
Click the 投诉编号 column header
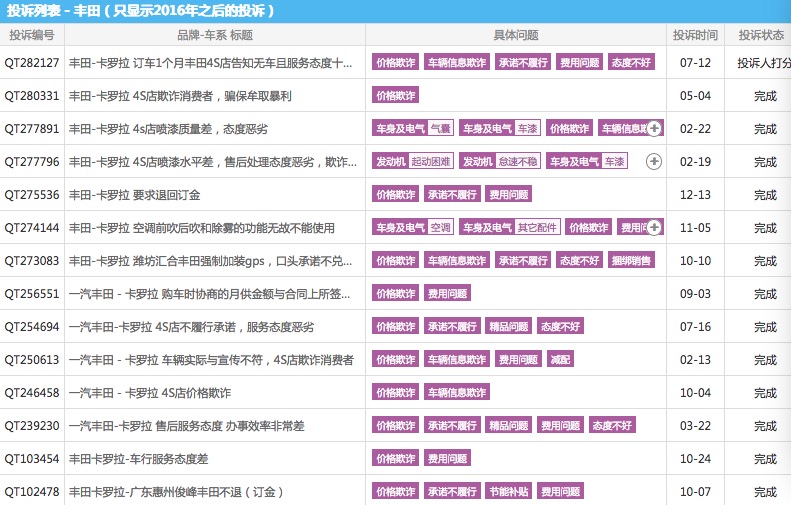pos(32,35)
